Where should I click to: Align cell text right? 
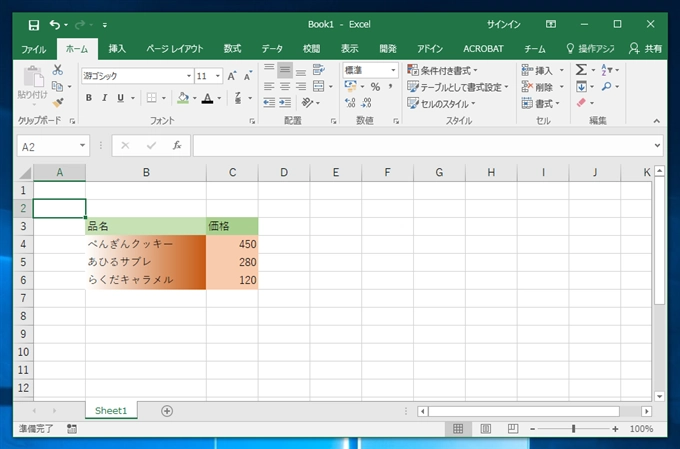click(301, 86)
